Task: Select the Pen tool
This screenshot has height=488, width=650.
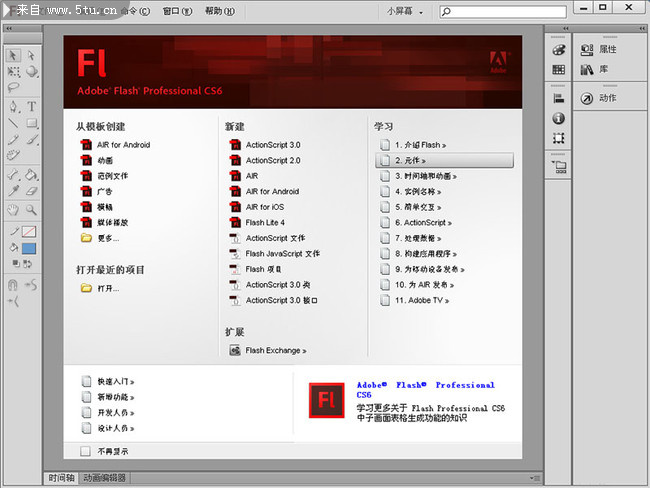Action: click(14, 107)
